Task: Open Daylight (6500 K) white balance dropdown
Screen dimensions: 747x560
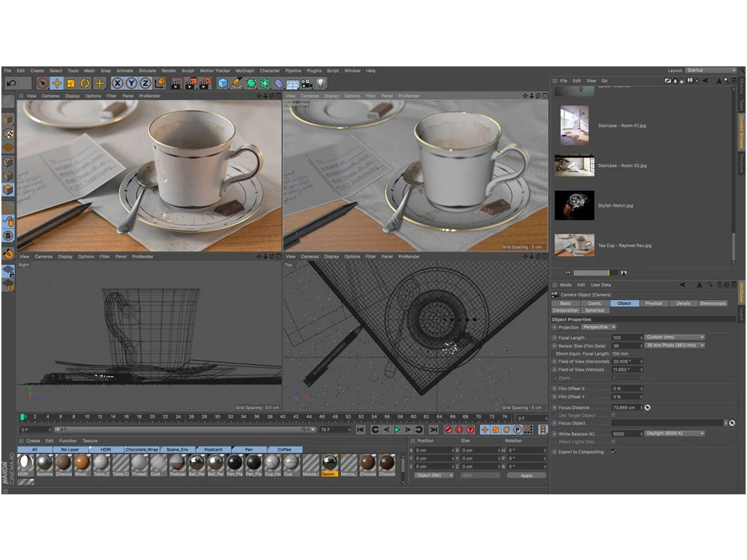Action: click(674, 433)
